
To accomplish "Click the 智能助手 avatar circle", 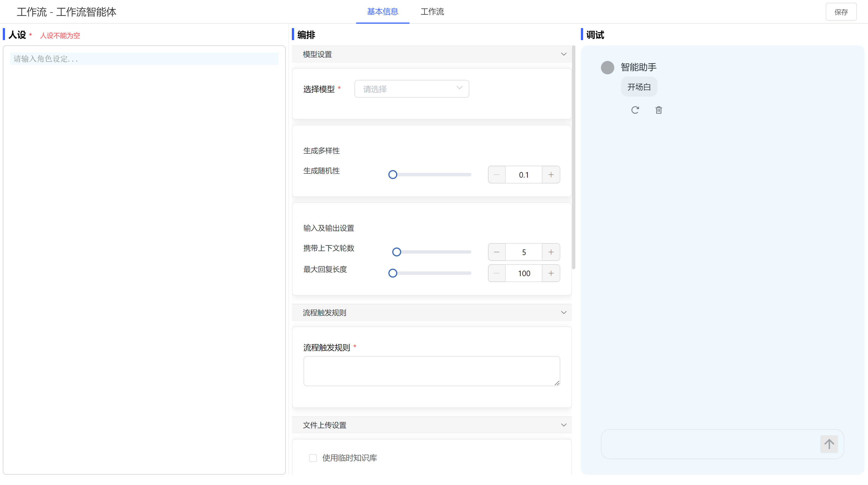I will 607,67.
